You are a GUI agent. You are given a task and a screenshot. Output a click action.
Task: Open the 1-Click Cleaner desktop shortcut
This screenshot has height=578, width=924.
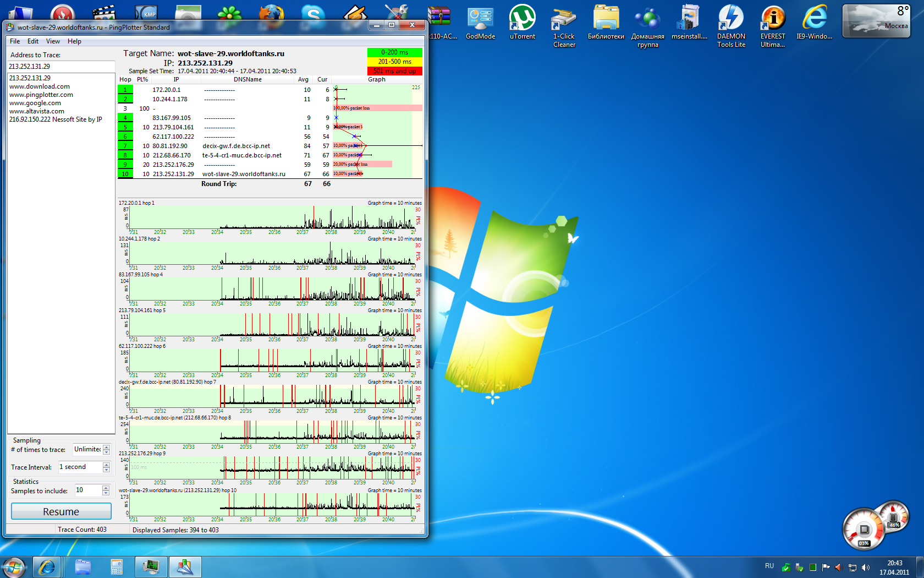(x=564, y=26)
